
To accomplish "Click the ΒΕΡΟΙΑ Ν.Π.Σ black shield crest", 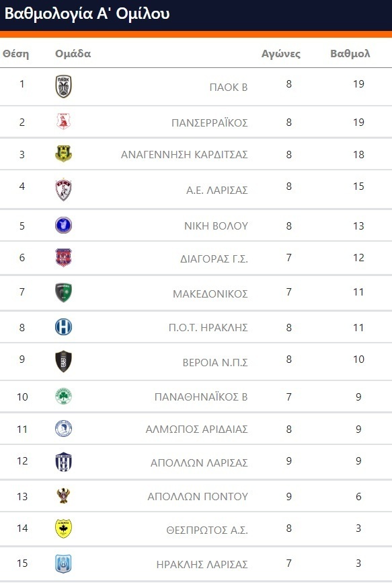I will point(63,361).
